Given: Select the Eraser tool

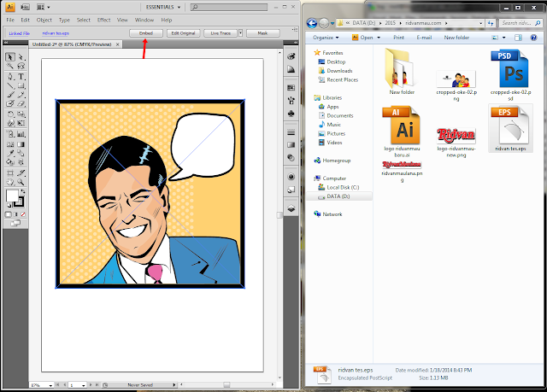Looking at the screenshot, I should (21, 103).
